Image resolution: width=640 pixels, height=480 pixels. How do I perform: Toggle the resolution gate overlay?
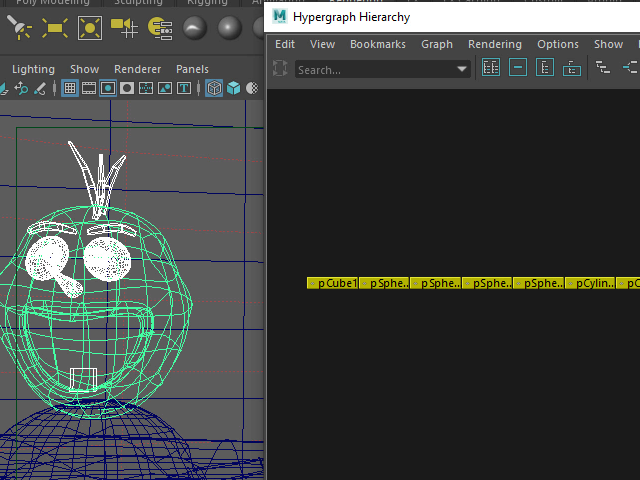pyautogui.click(x=108, y=89)
